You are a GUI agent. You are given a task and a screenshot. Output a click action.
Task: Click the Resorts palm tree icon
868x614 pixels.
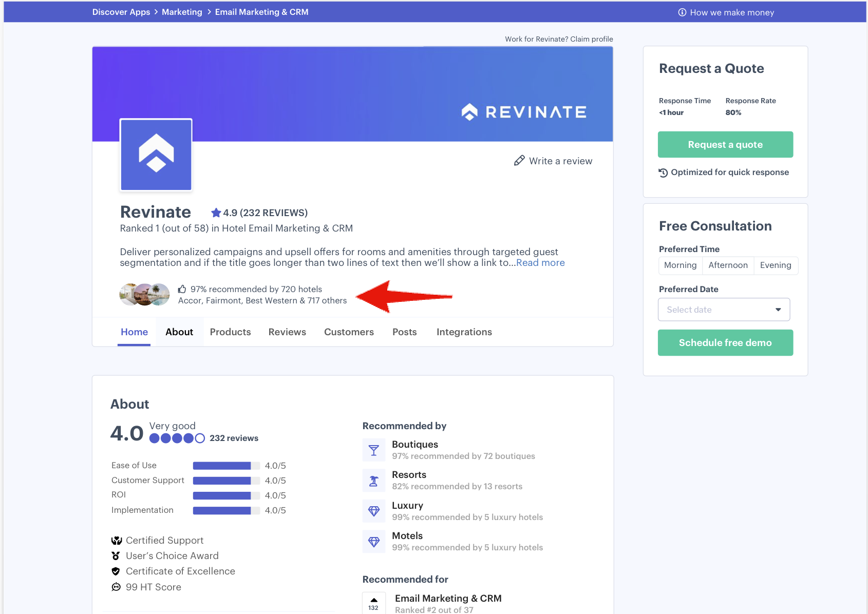[x=374, y=481]
